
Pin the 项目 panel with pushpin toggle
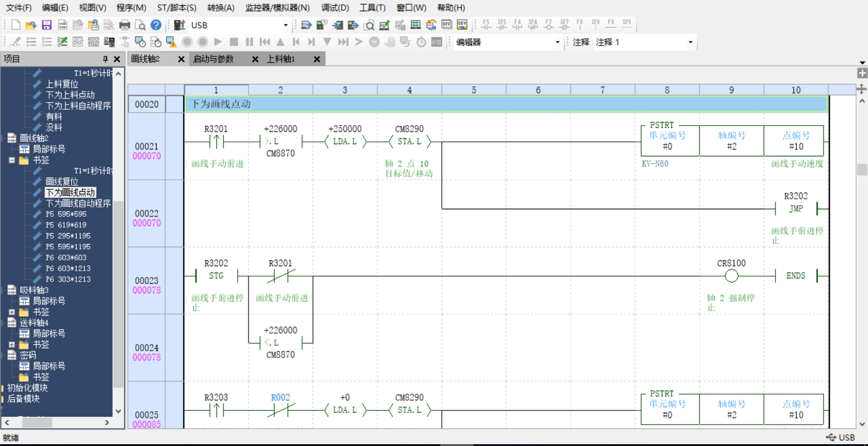pos(105,59)
